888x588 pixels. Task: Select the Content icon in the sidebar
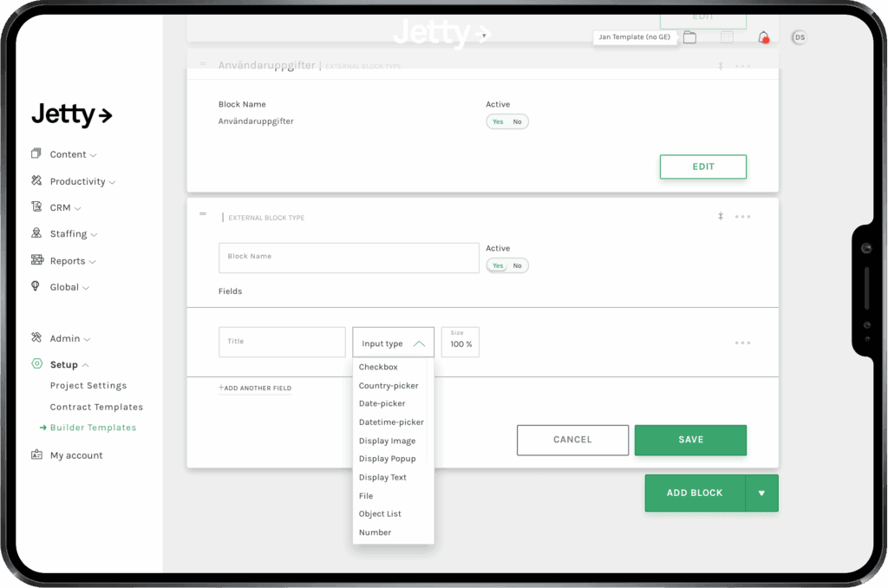pyautogui.click(x=36, y=154)
